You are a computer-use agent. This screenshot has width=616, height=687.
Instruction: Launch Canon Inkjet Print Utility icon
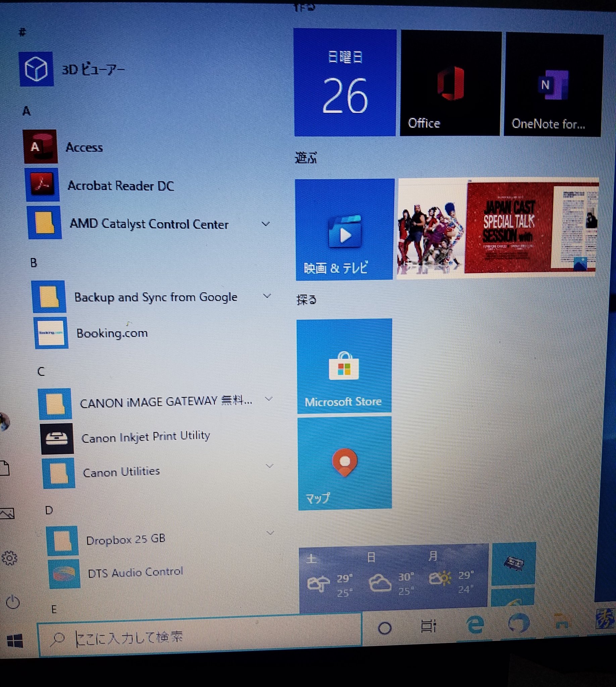coord(57,438)
